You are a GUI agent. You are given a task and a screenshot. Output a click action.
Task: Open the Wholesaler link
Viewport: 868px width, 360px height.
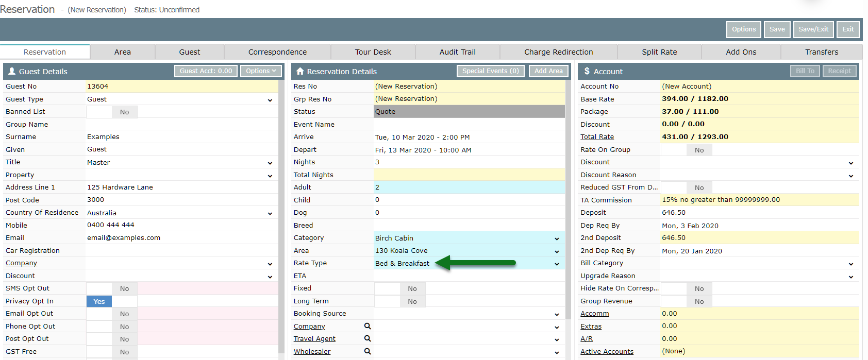coord(312,352)
